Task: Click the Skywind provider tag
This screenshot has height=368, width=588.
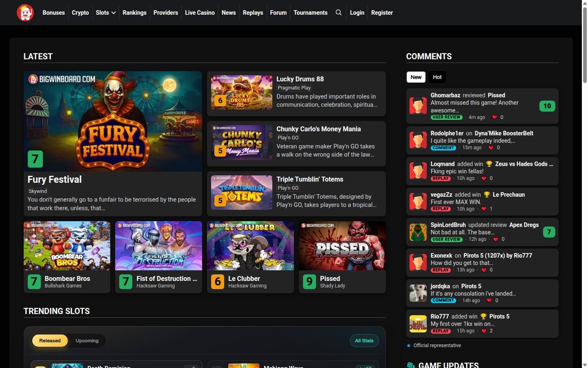Action: pyautogui.click(x=38, y=191)
